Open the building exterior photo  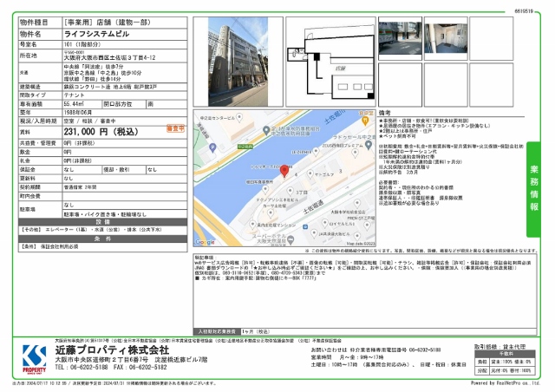238,62
